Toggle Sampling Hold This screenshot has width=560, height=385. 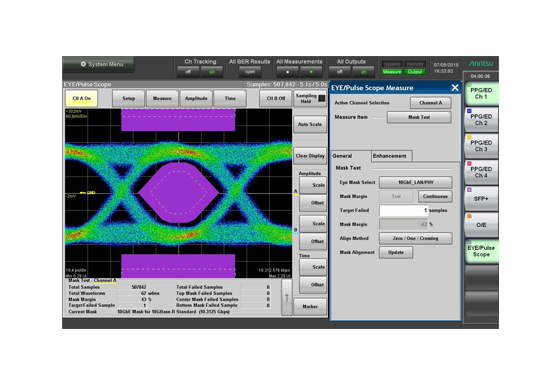click(x=310, y=99)
